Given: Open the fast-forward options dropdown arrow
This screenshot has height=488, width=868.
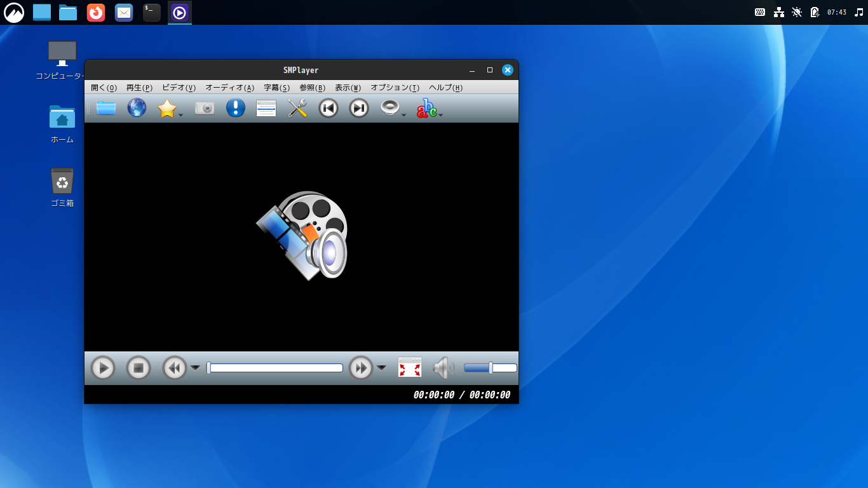Looking at the screenshot, I should 381,367.
